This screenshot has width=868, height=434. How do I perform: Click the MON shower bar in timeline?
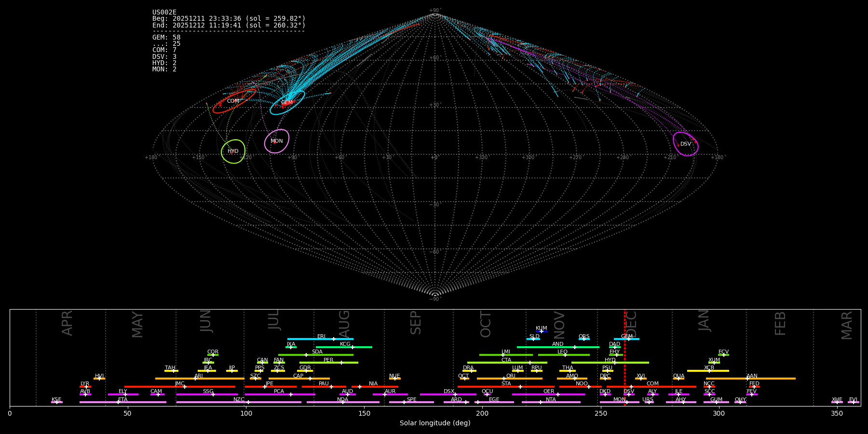tap(620, 402)
